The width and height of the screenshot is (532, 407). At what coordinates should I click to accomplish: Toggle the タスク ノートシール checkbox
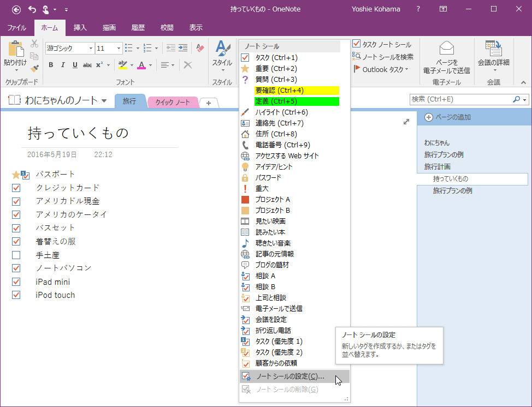click(358, 44)
